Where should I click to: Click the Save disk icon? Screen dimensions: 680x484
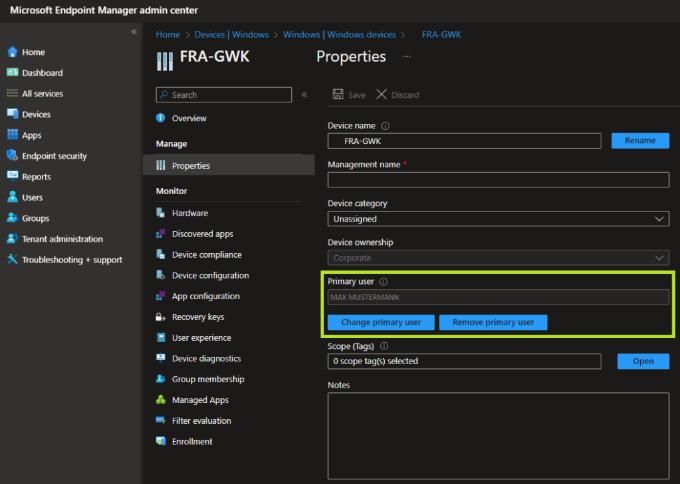click(337, 95)
